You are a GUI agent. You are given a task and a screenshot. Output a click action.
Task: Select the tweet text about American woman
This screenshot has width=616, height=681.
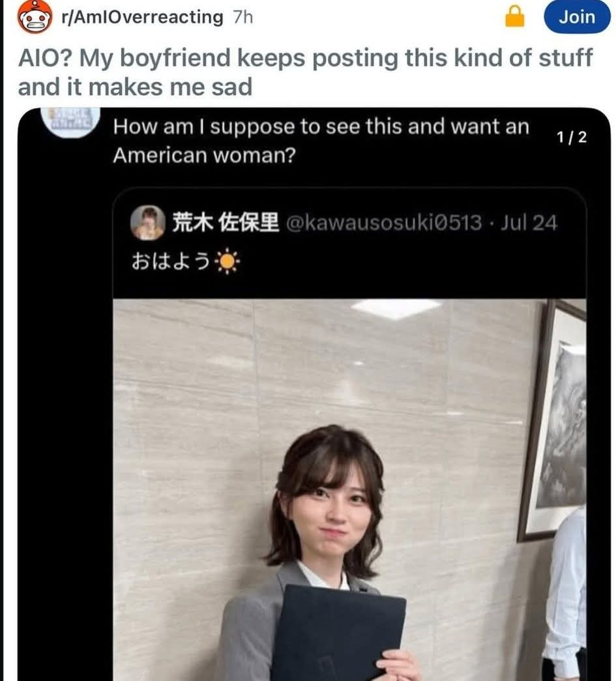[321, 141]
